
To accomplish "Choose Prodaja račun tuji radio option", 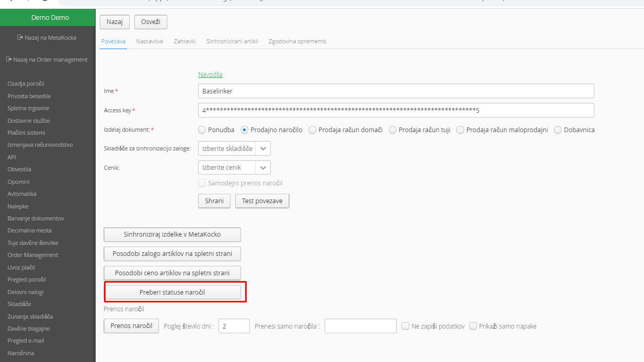I will pos(393,130).
